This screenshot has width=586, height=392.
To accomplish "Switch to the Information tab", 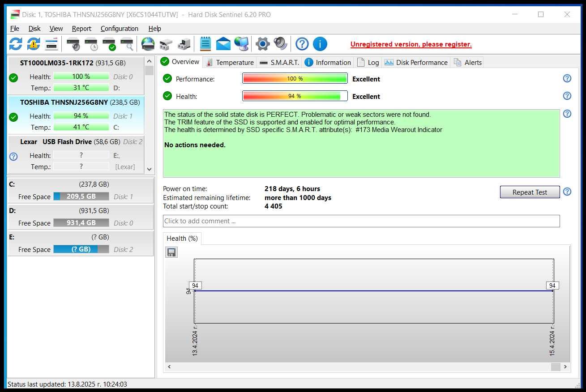I will [328, 62].
